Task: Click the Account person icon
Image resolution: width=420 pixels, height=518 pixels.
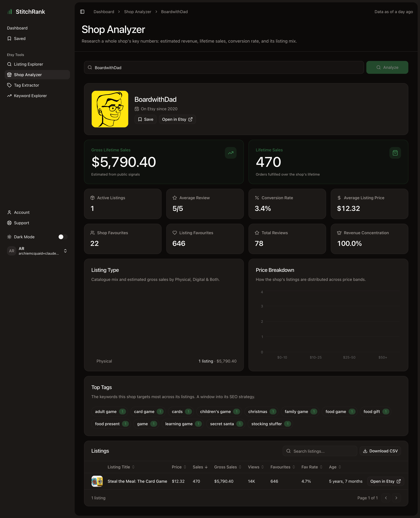Action: [x=9, y=212]
